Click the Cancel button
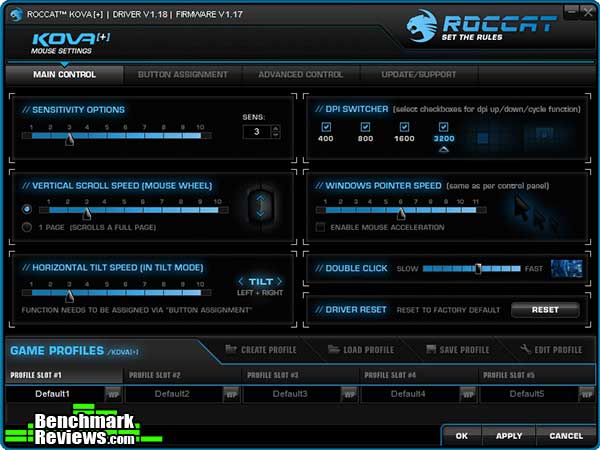Image resolution: width=600 pixels, height=450 pixels. pyautogui.click(x=566, y=436)
